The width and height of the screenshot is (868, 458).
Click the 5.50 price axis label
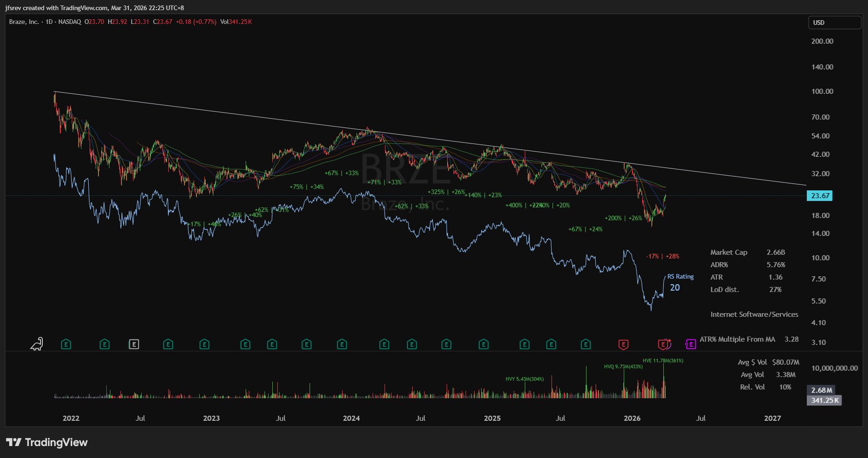coord(819,301)
